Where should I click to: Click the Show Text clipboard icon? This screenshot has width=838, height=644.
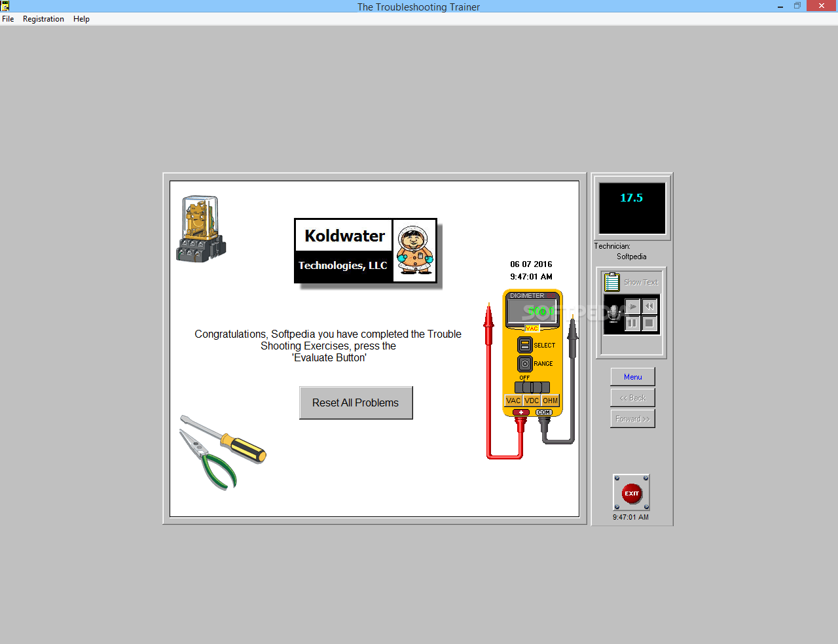(x=612, y=282)
